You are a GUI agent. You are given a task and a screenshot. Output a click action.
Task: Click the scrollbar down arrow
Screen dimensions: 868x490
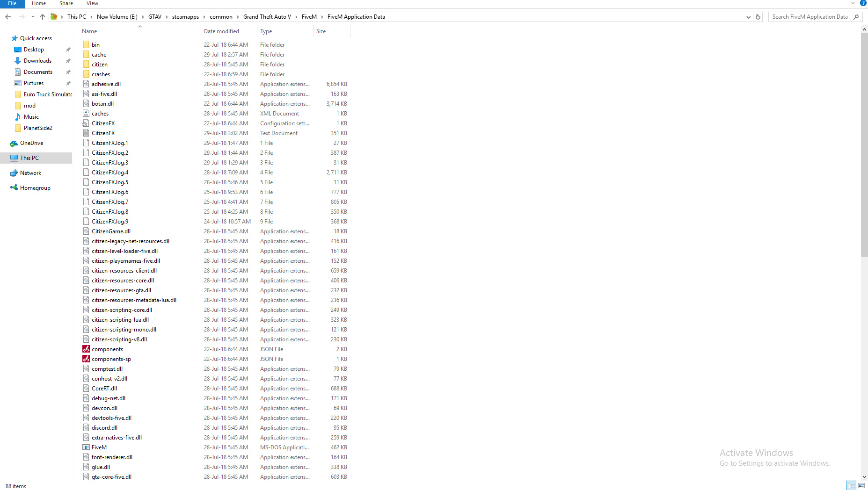pyautogui.click(x=864, y=477)
